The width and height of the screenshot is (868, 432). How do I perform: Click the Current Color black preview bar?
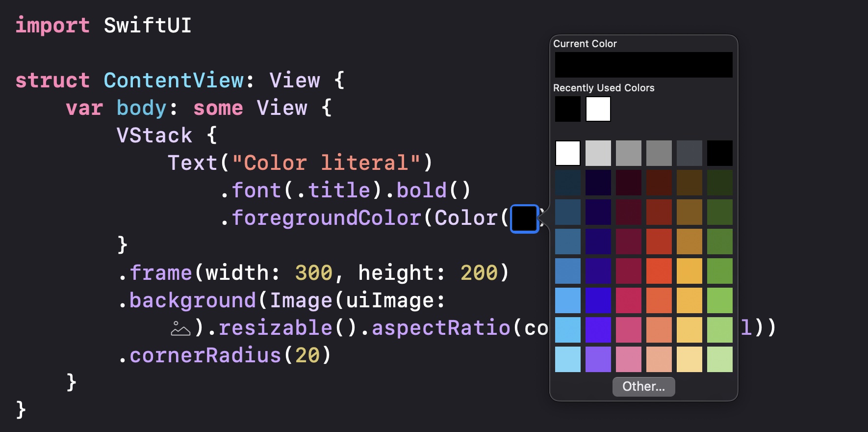click(x=643, y=65)
